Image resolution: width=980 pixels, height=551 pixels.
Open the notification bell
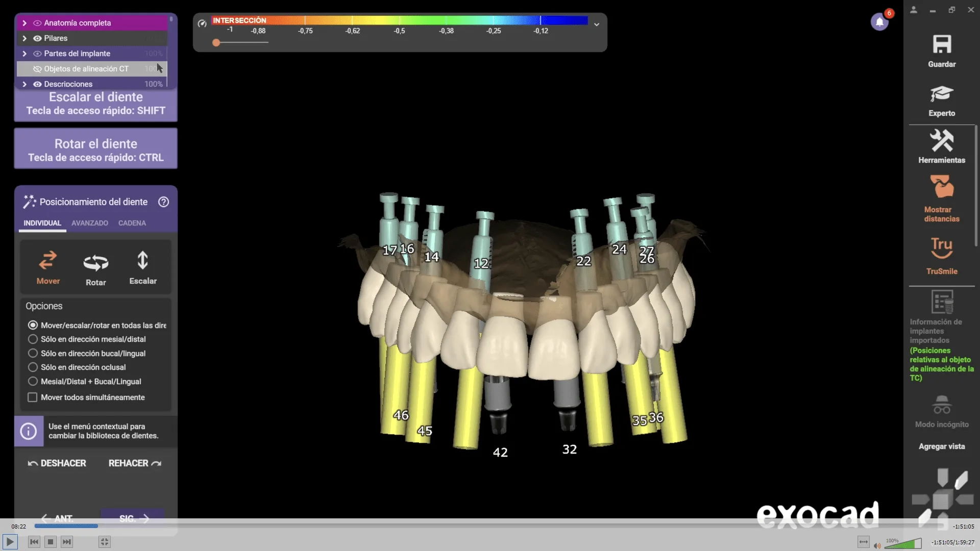coord(879,22)
